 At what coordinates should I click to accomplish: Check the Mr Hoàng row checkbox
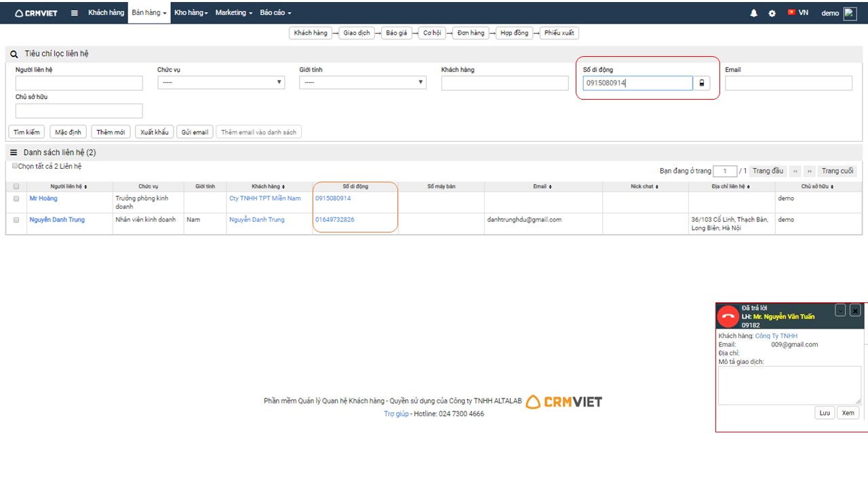pyautogui.click(x=16, y=199)
